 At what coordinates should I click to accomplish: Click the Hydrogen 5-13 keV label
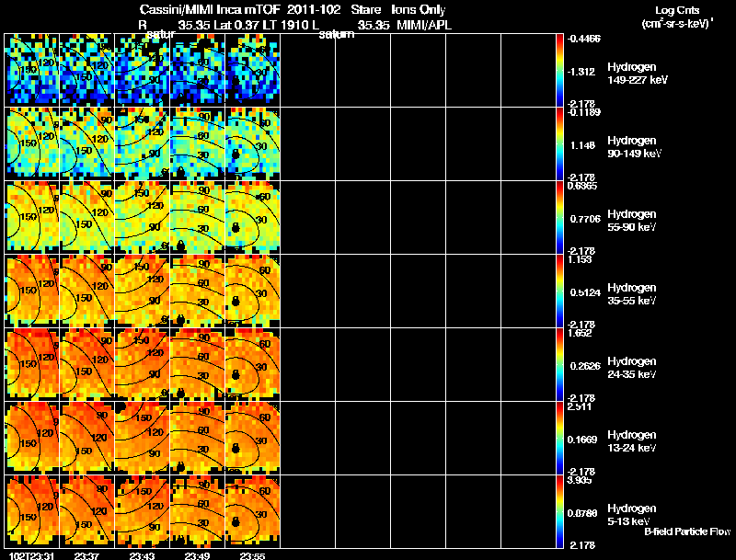click(x=632, y=515)
